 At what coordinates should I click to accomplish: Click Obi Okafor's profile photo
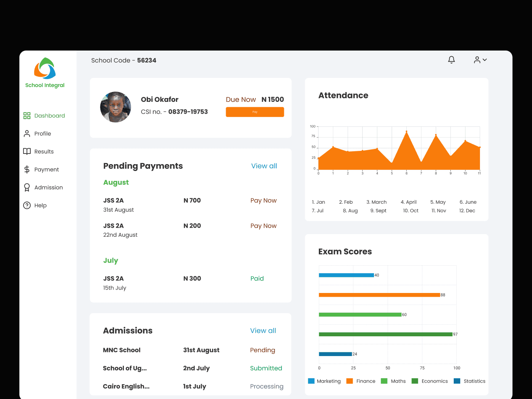click(x=116, y=107)
